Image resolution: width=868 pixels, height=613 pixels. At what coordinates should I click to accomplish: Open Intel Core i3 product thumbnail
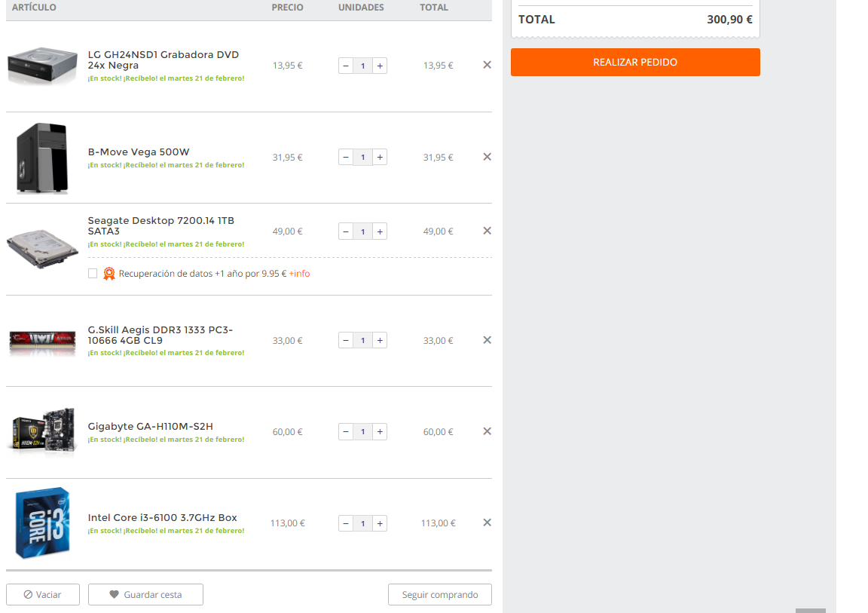pyautogui.click(x=42, y=523)
